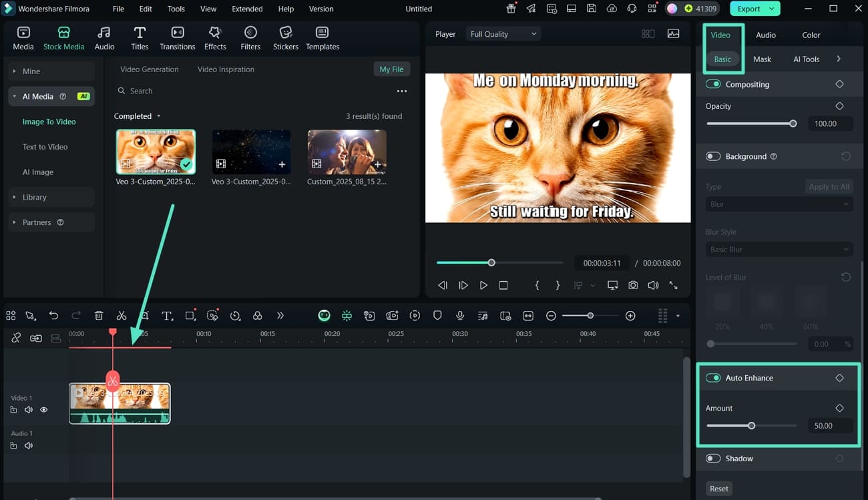Enter fullscreen preview mode

pos(673,285)
